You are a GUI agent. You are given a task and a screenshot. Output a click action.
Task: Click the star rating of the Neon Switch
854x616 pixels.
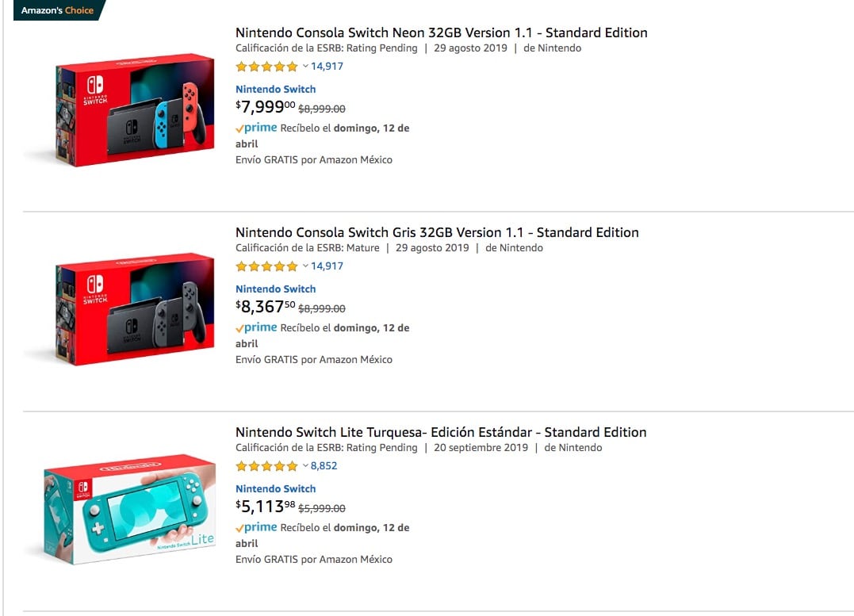tap(266, 67)
